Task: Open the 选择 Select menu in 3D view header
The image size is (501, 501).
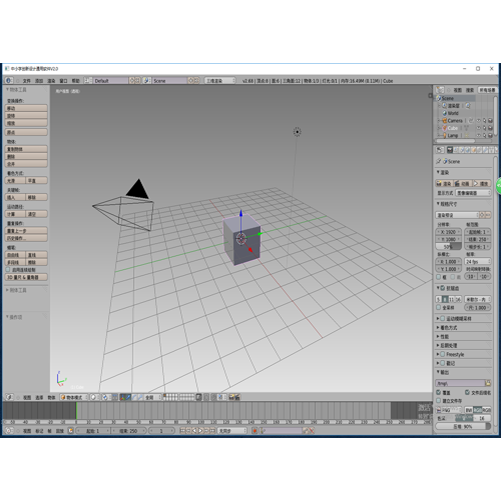Action: pos(39,397)
